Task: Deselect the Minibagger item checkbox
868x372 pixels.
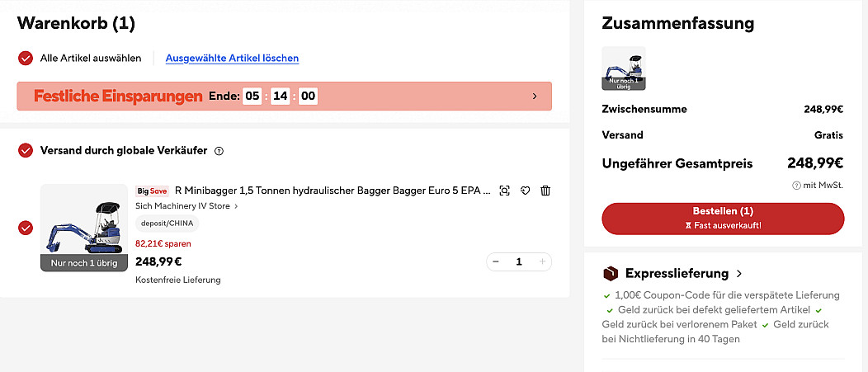Action: [x=26, y=228]
